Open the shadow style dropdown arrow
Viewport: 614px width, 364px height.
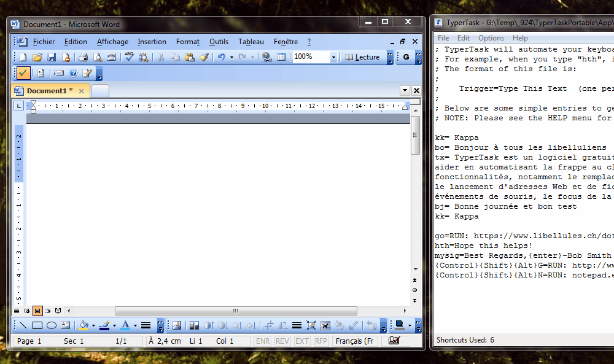[410, 325]
